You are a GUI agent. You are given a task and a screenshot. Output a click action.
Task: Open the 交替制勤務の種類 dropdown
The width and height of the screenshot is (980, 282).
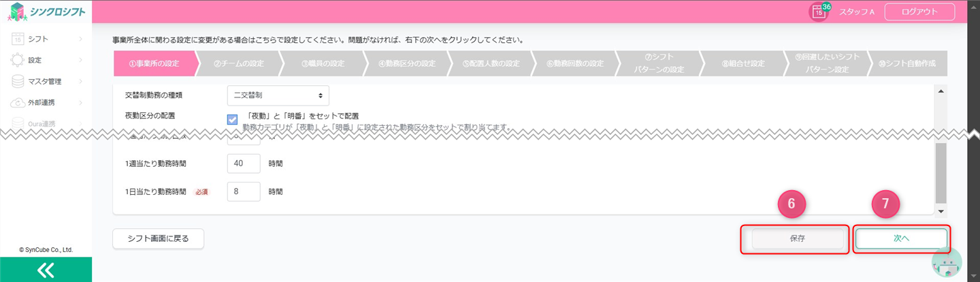(278, 96)
